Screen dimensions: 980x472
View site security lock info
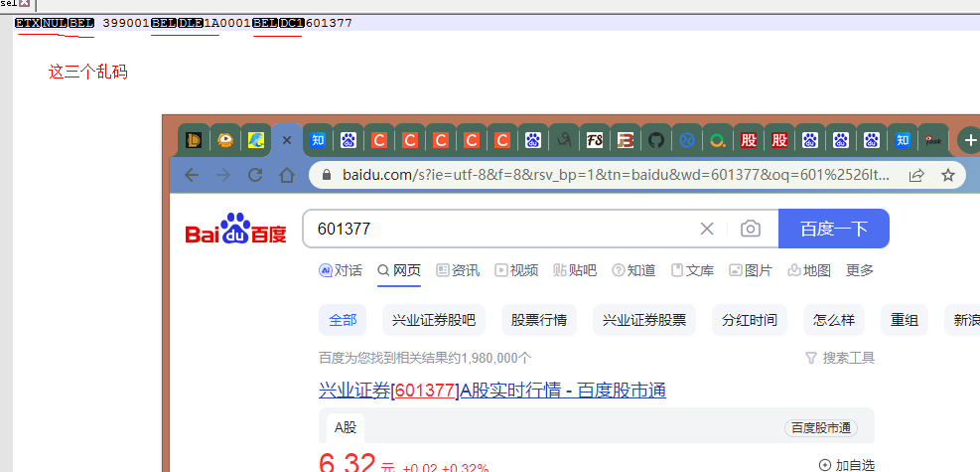[326, 175]
